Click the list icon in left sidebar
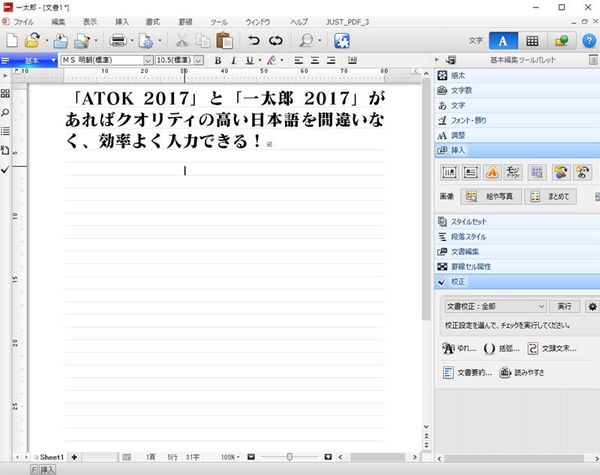 5,131
